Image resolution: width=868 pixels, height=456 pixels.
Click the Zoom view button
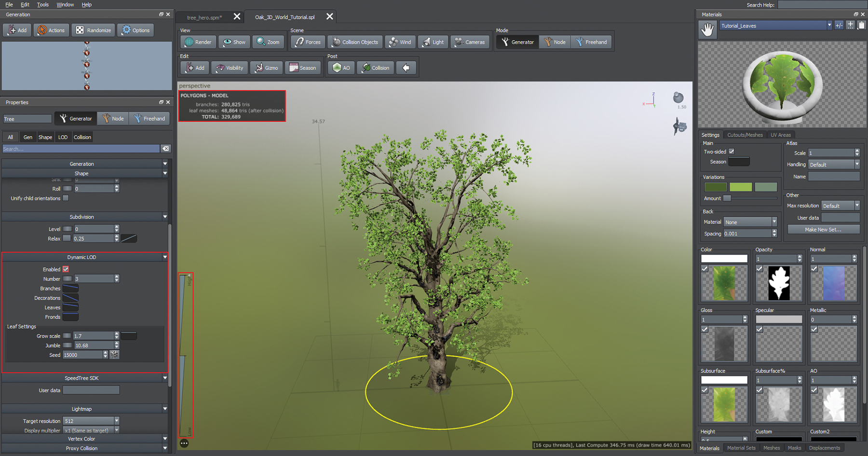(268, 42)
